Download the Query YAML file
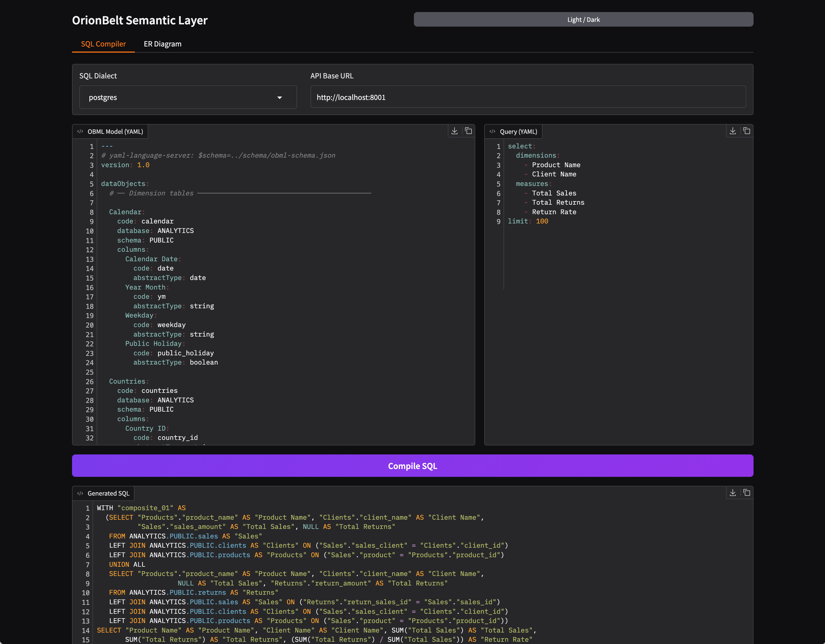 (733, 131)
